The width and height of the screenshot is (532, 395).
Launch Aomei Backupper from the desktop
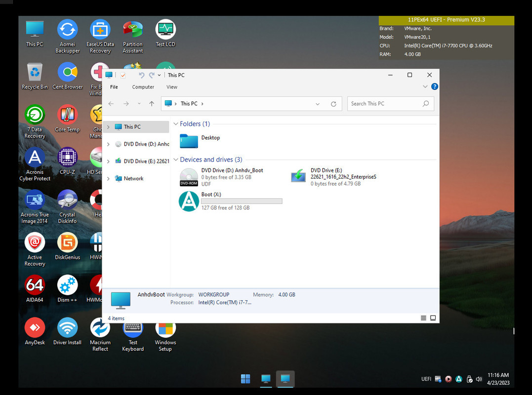tap(67, 36)
